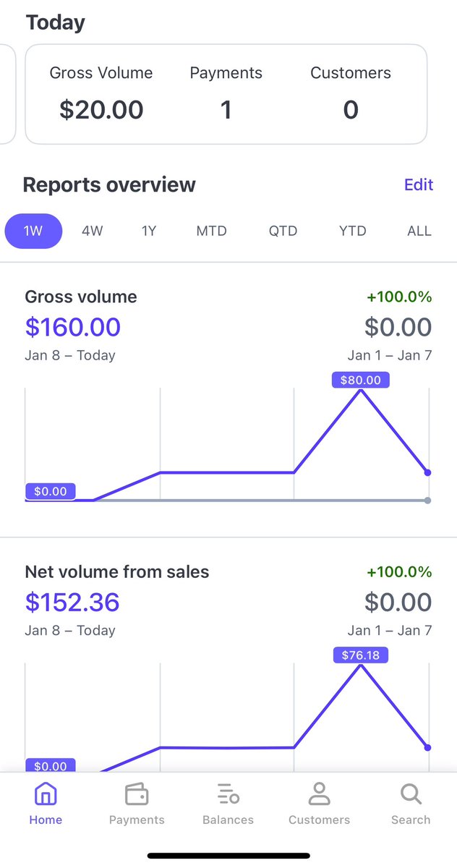Open the Today summary card
This screenshot has width=457, height=868.
(226, 95)
